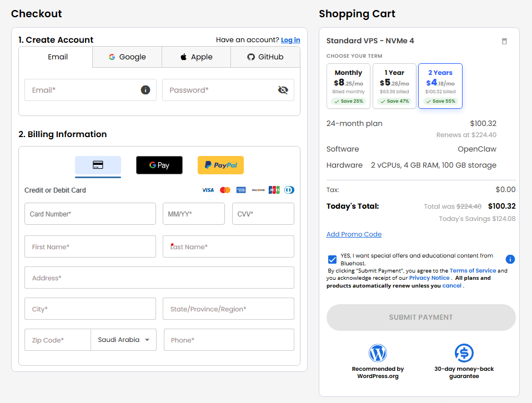This screenshot has height=403, width=532.
Task: Click the money-back guarantee dollar icon
Action: point(464,353)
